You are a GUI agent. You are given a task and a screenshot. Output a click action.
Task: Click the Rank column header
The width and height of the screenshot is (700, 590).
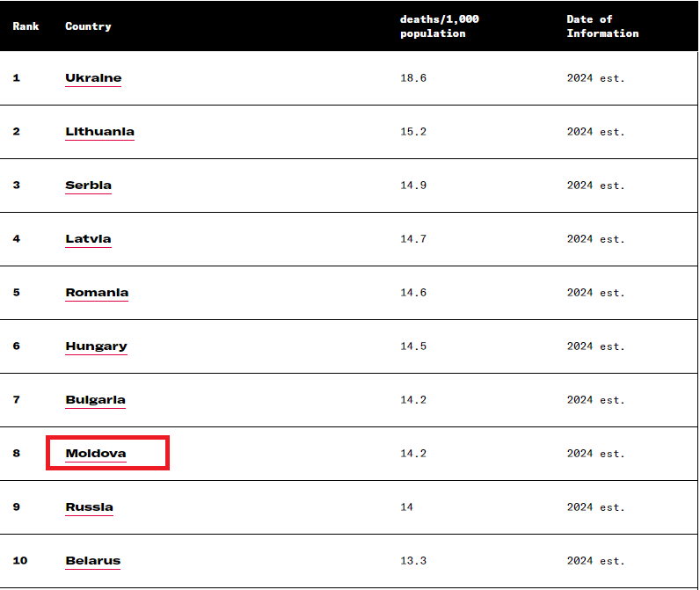click(x=26, y=26)
